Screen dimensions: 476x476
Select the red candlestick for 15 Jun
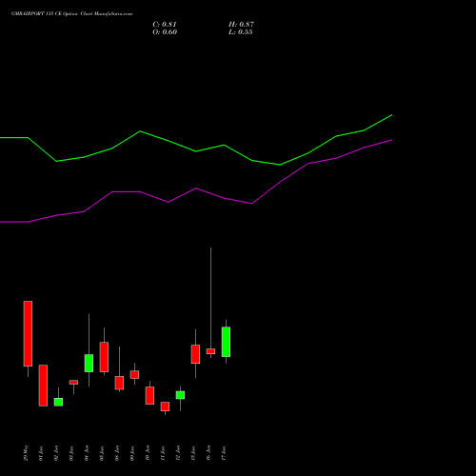(x=195, y=354)
